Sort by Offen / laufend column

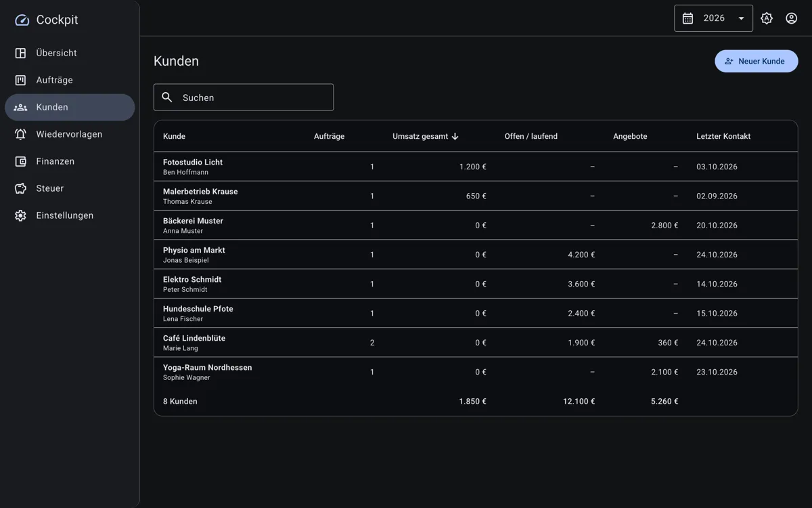pyautogui.click(x=531, y=136)
